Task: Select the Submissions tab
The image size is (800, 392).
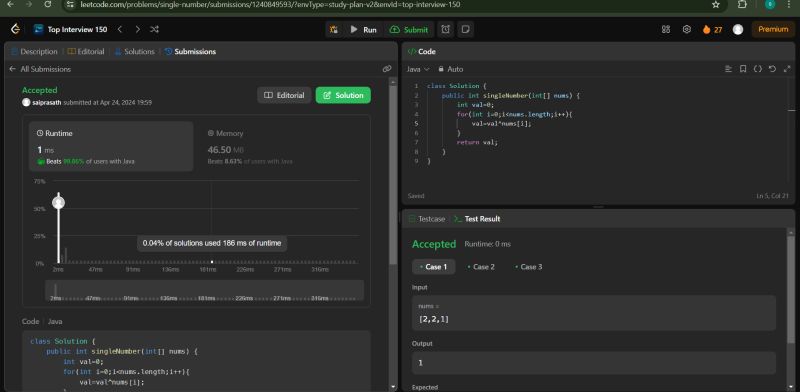Action: click(190, 52)
